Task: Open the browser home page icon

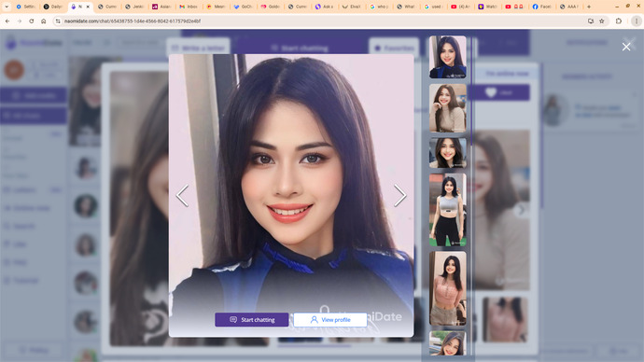Action: click(x=44, y=21)
